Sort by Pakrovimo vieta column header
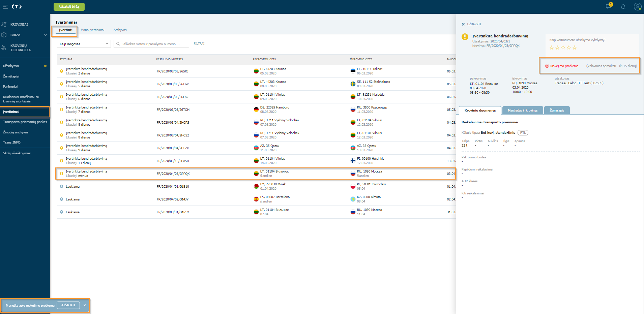The width and height of the screenshot is (644, 314). [x=265, y=59]
